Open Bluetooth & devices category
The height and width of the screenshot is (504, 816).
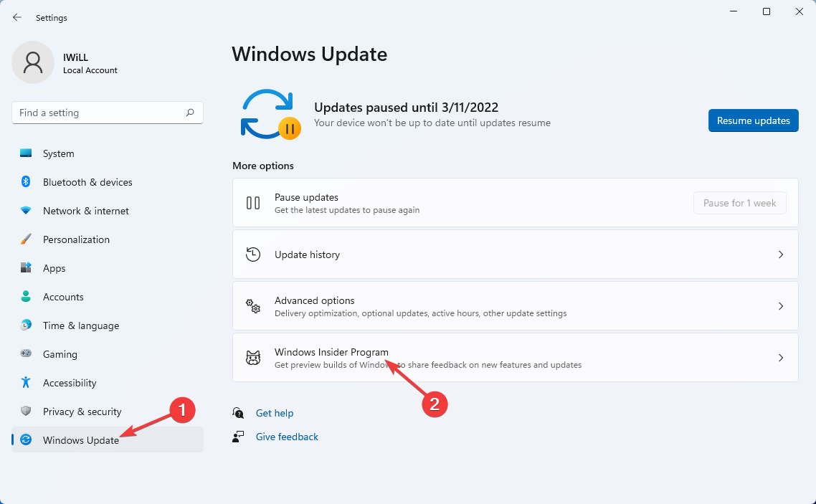coord(108,182)
